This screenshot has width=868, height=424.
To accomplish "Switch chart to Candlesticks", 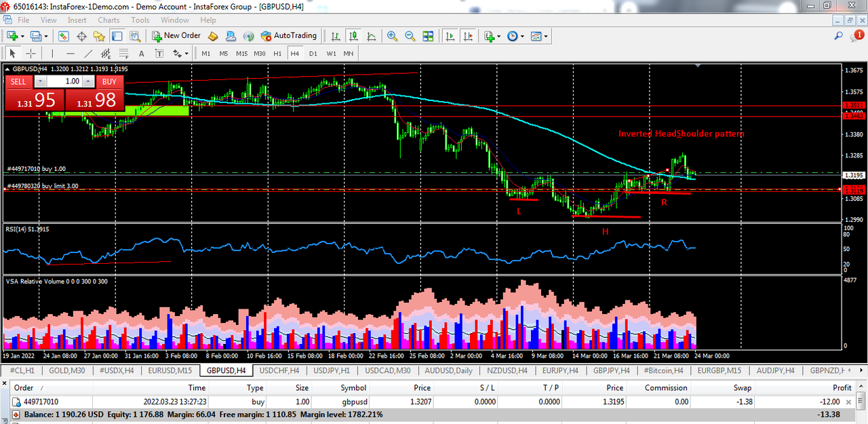I will (x=353, y=36).
